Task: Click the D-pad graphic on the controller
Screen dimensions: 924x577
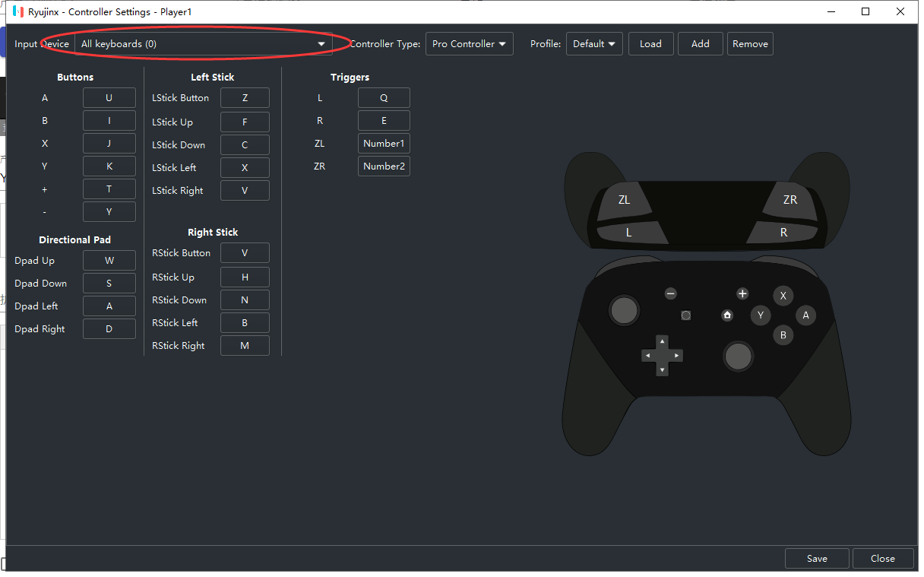Action: tap(662, 355)
